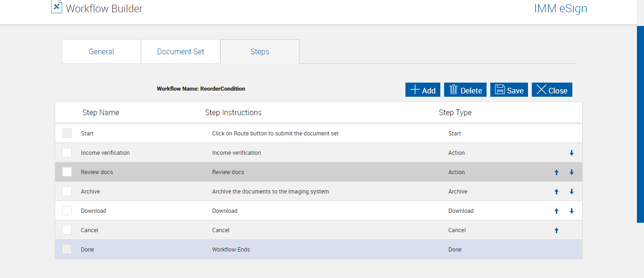
Task: Move Download step up
Action: (556, 211)
